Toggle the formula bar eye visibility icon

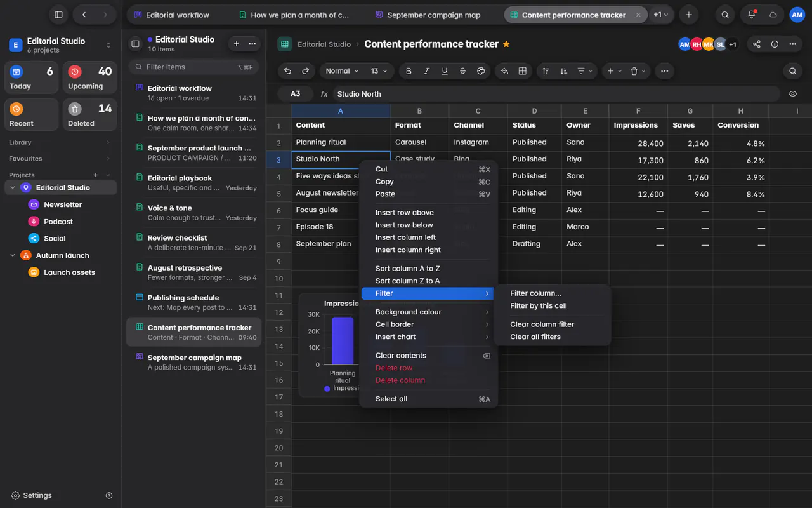tap(792, 93)
